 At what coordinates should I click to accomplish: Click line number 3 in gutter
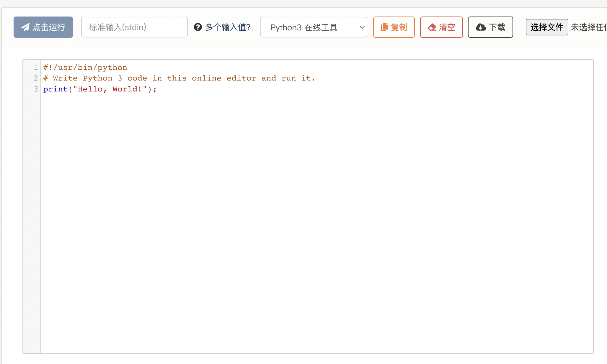tap(36, 89)
